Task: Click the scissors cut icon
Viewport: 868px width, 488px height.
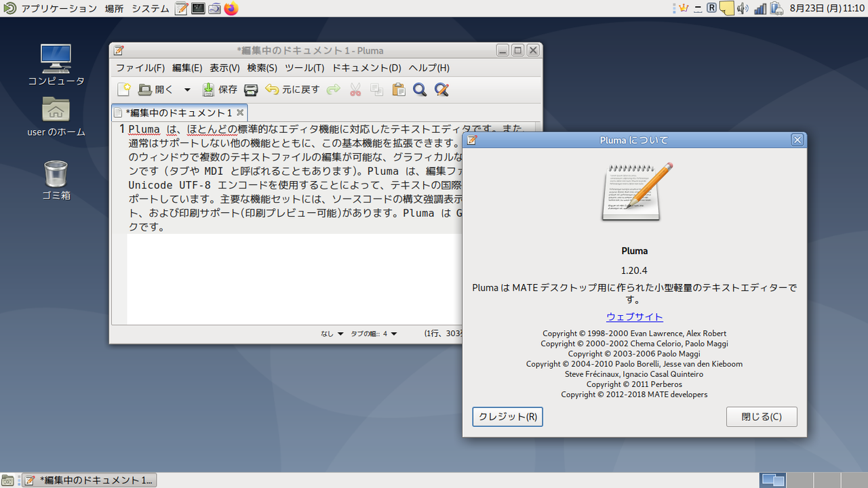Action: click(x=355, y=89)
